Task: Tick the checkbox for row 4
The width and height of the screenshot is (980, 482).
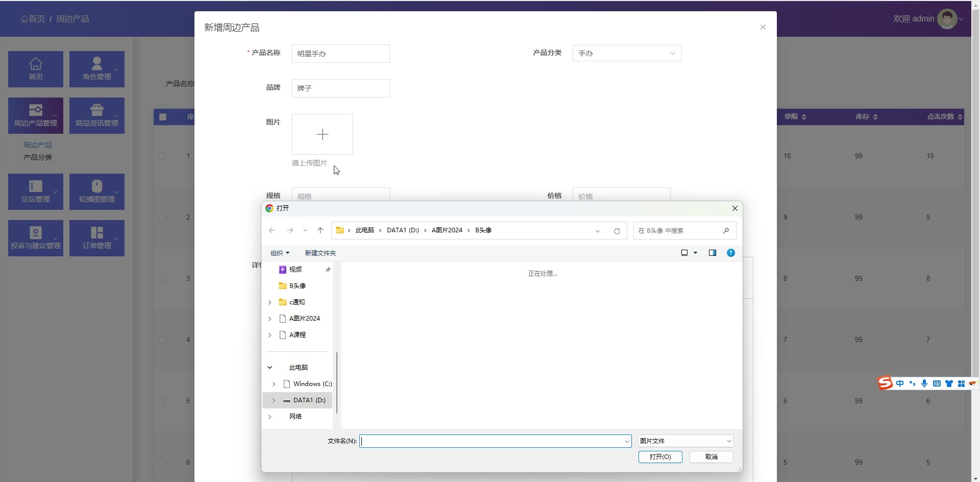Action: [162, 340]
